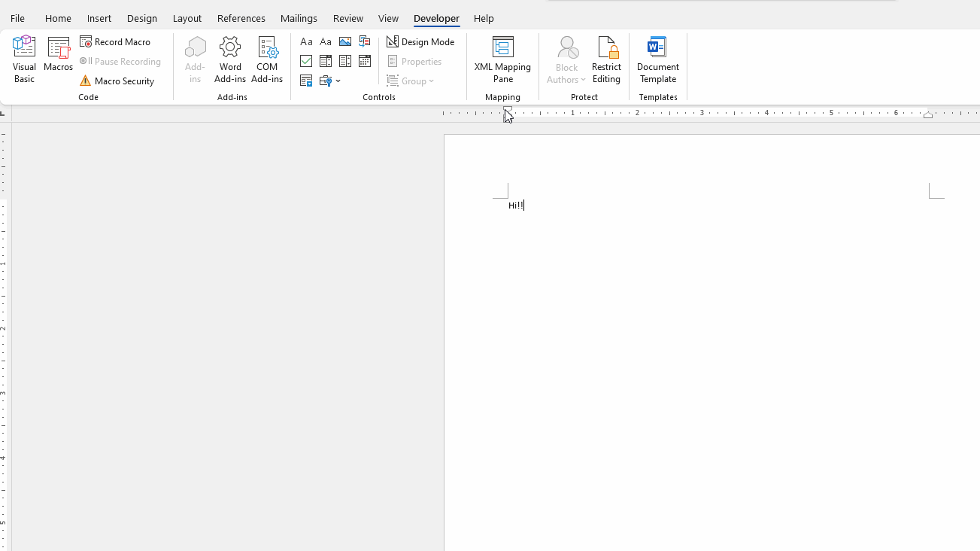Viewport: 980px width, 551px height.
Task: Open the References tab
Action: [x=241, y=18]
